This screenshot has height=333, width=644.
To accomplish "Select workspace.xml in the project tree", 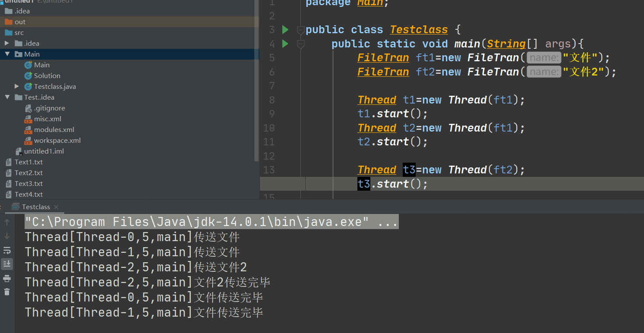I will 53,140.
